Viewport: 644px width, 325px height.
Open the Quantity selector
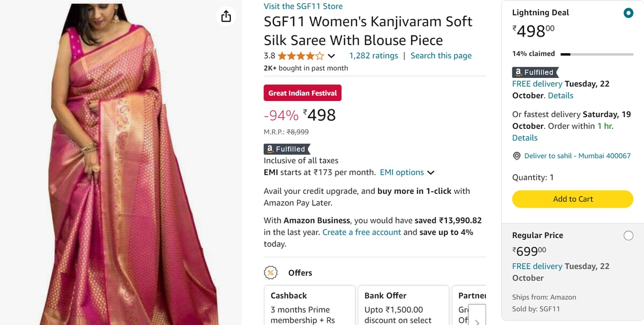(x=533, y=177)
